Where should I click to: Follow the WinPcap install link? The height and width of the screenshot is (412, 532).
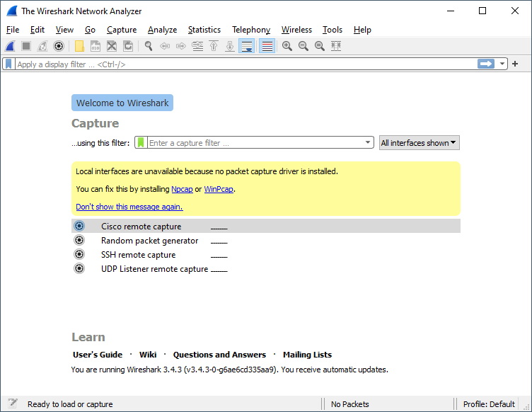219,190
